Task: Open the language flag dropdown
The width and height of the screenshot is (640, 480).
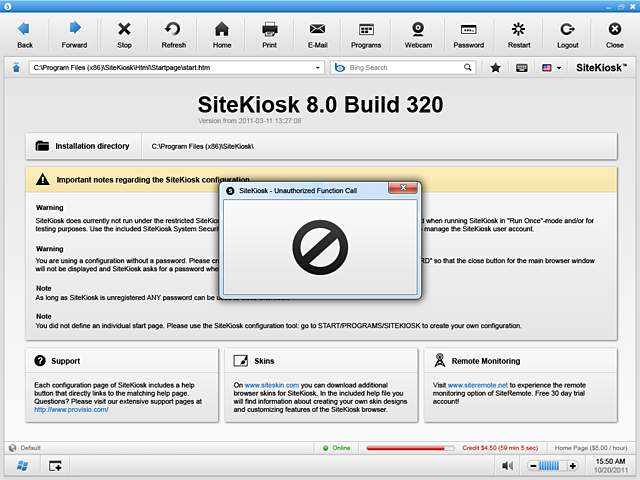Action: (x=551, y=68)
